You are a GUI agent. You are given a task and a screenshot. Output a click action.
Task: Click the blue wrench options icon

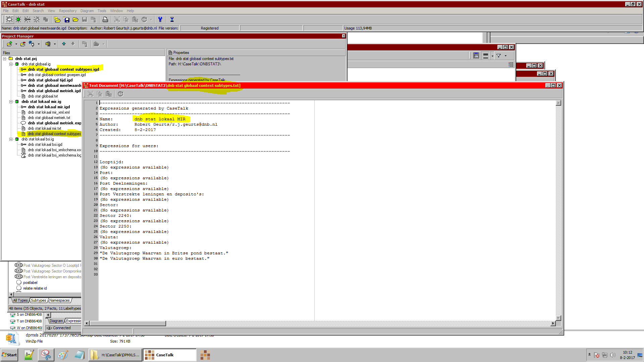[160, 19]
